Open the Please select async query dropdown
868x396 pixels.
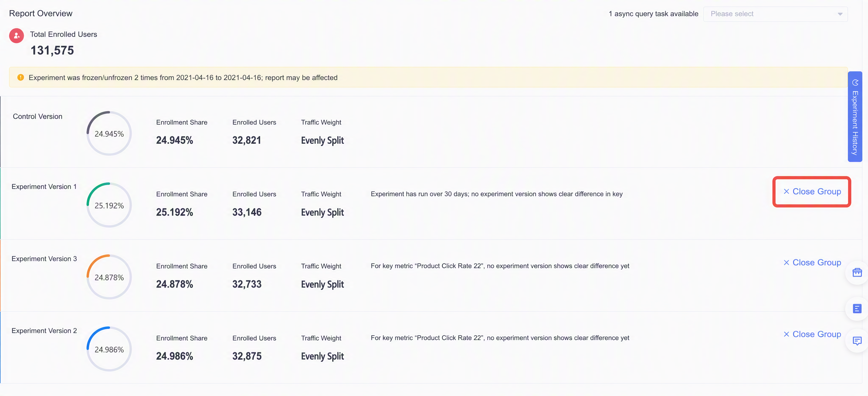click(x=775, y=14)
